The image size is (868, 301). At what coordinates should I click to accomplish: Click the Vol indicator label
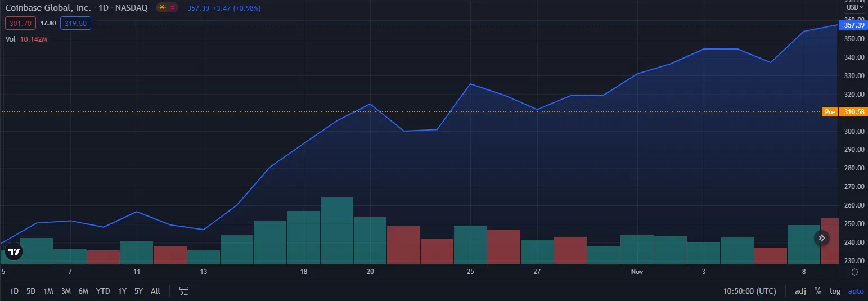point(10,39)
